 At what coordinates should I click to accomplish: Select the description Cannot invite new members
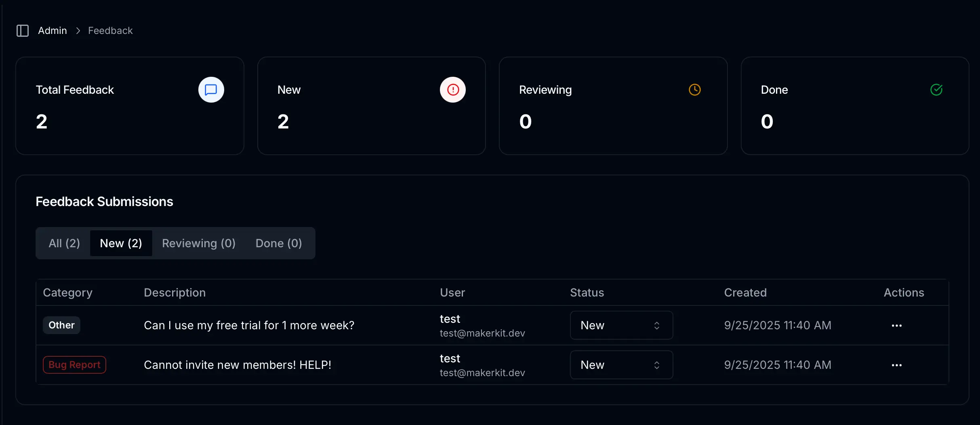(x=238, y=364)
